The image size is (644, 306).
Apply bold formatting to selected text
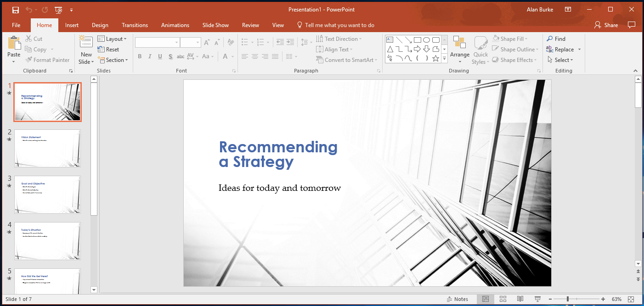pyautogui.click(x=140, y=56)
